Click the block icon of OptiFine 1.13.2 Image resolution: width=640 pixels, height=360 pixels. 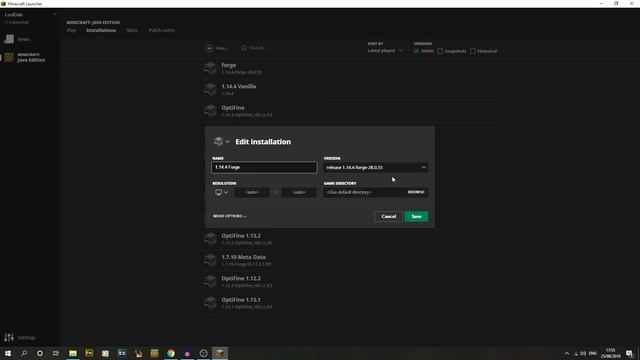[210, 238]
